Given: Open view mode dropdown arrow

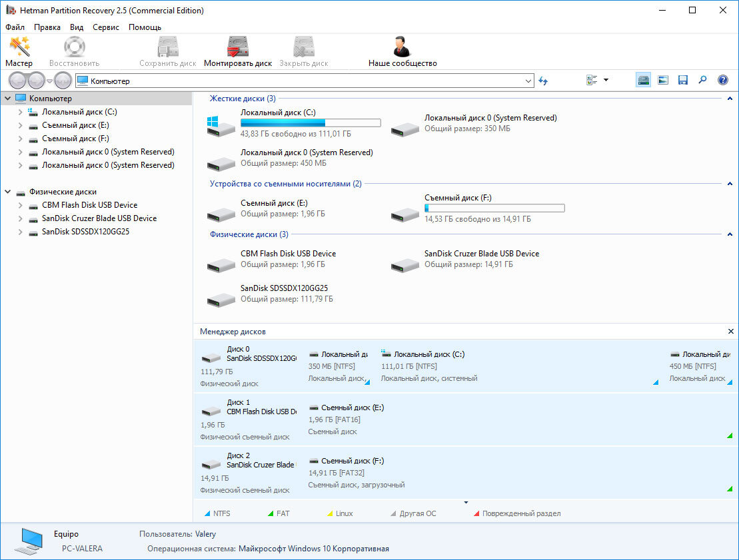Looking at the screenshot, I should coord(606,80).
